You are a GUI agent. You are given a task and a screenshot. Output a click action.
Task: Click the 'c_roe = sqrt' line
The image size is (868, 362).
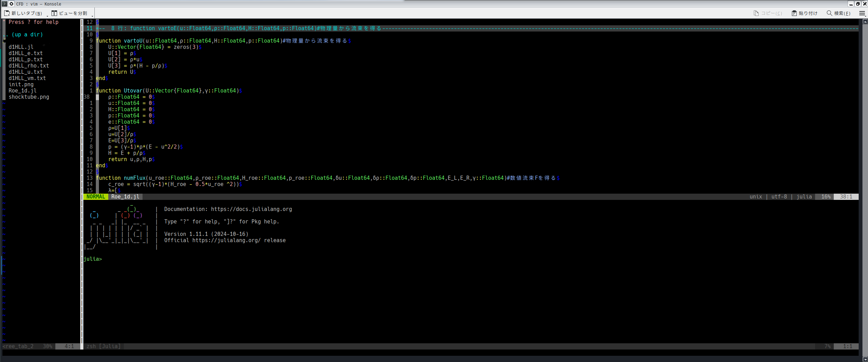click(x=175, y=184)
